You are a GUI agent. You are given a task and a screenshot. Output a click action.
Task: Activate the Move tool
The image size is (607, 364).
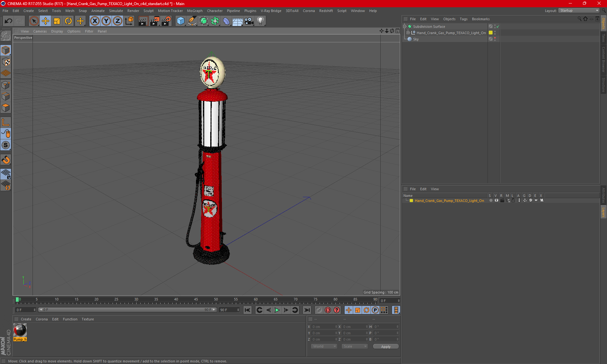point(46,21)
